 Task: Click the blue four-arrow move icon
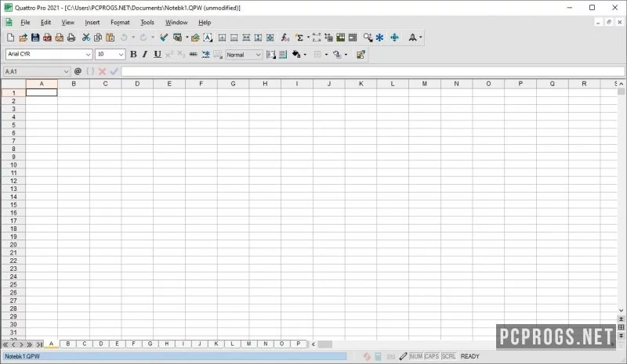(395, 38)
